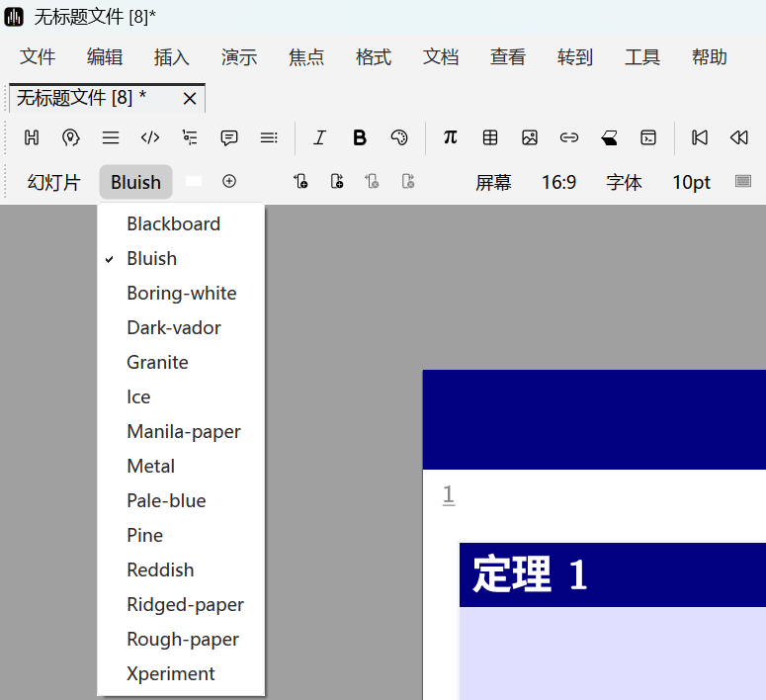Choose the Blackboard theme
This screenshot has height=700, width=766.
point(173,223)
